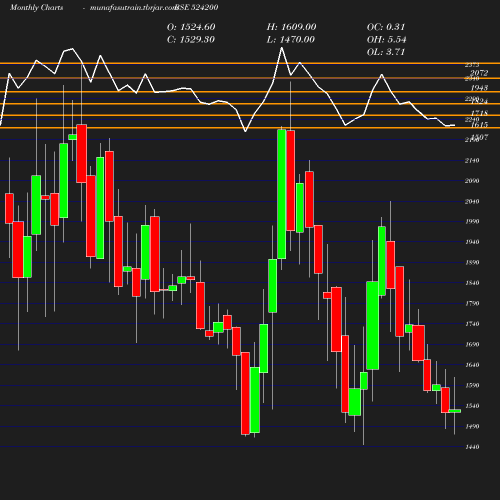Click the tallest green candlestick body

[x=282, y=194]
